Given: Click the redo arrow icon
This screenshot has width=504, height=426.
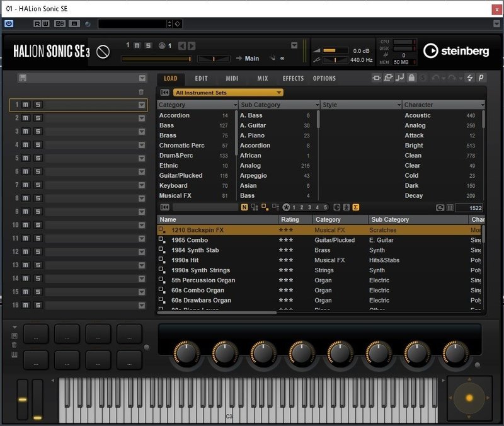Looking at the screenshot, I should tap(452, 78).
